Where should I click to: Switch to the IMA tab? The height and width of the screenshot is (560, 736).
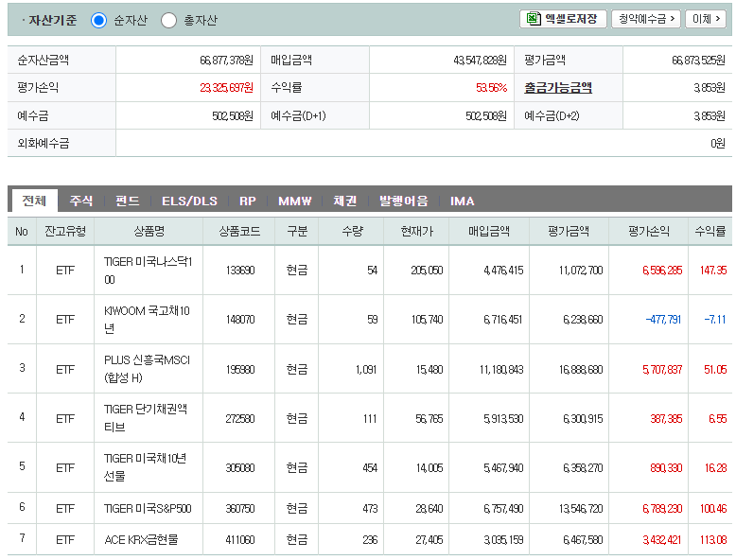click(x=463, y=201)
